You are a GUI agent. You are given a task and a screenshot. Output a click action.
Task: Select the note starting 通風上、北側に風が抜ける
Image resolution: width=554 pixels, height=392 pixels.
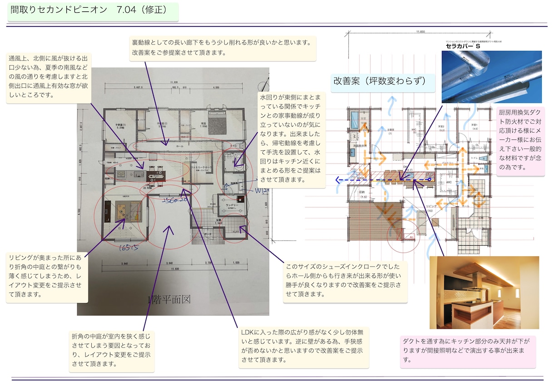[x=49, y=77]
